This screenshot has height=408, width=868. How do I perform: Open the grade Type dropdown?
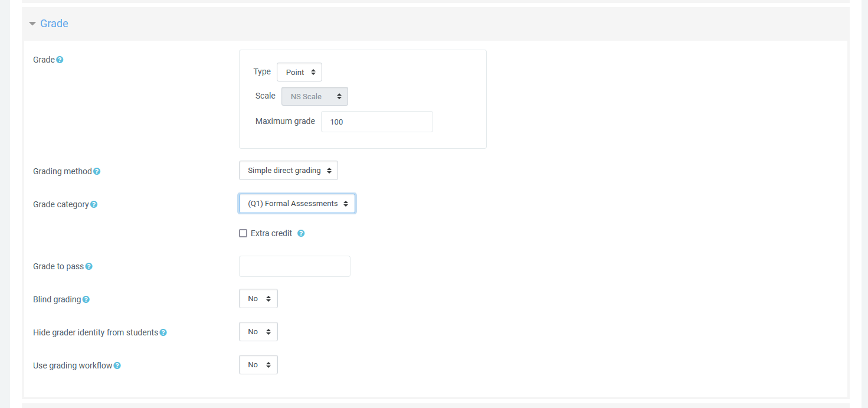pyautogui.click(x=299, y=72)
